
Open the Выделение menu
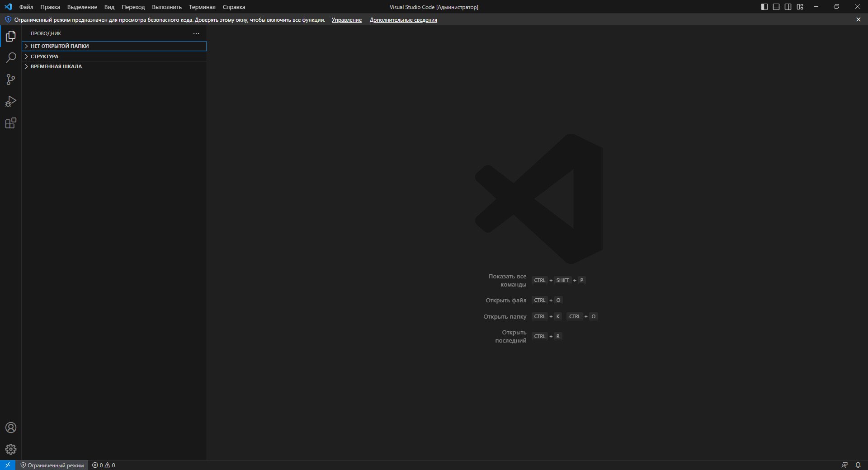[x=82, y=7]
